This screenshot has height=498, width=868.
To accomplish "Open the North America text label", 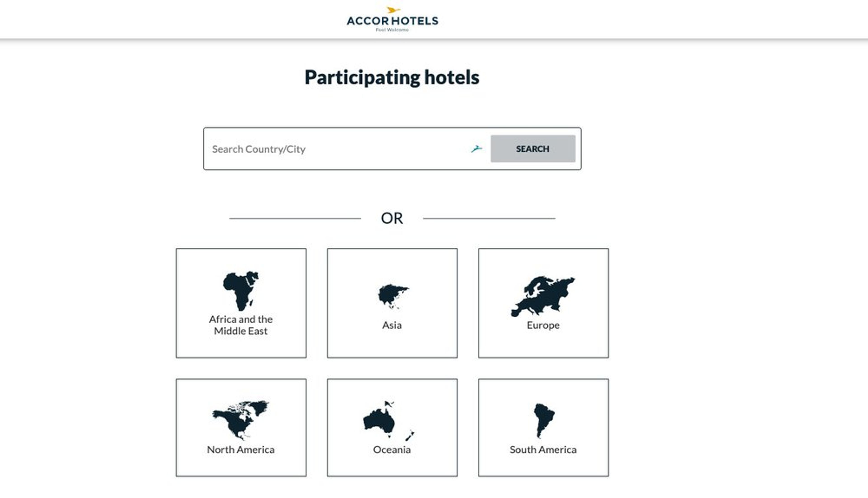I will pyautogui.click(x=241, y=449).
